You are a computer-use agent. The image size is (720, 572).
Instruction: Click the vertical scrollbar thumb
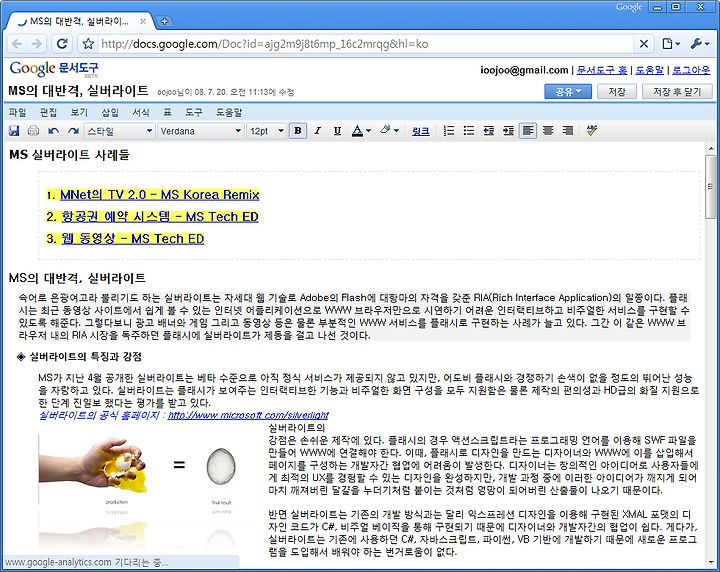coord(711,186)
